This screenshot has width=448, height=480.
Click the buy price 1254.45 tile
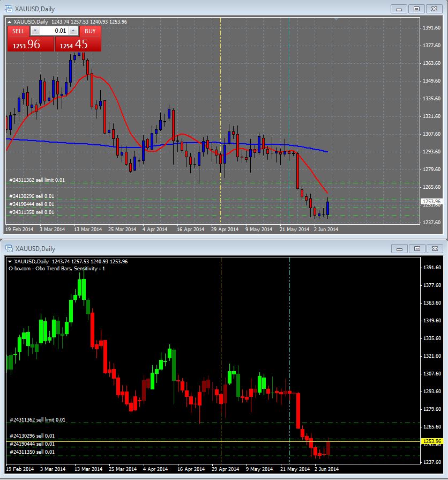[x=78, y=45]
